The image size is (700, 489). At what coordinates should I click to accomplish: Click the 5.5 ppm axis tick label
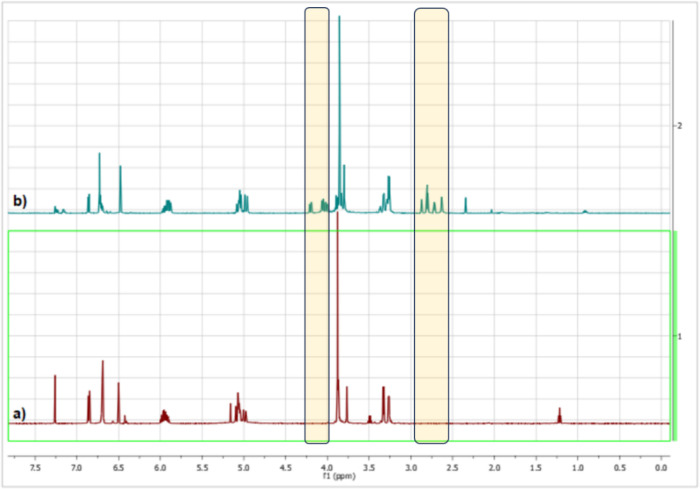tap(202, 468)
